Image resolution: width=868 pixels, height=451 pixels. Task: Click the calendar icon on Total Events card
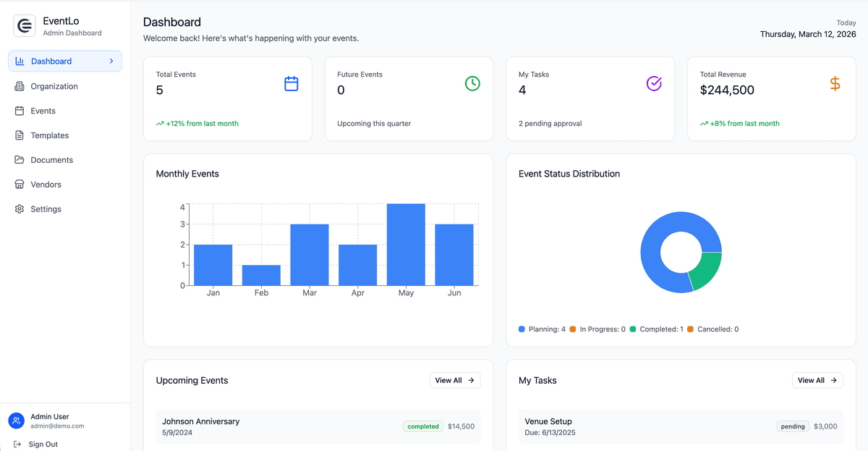click(291, 83)
